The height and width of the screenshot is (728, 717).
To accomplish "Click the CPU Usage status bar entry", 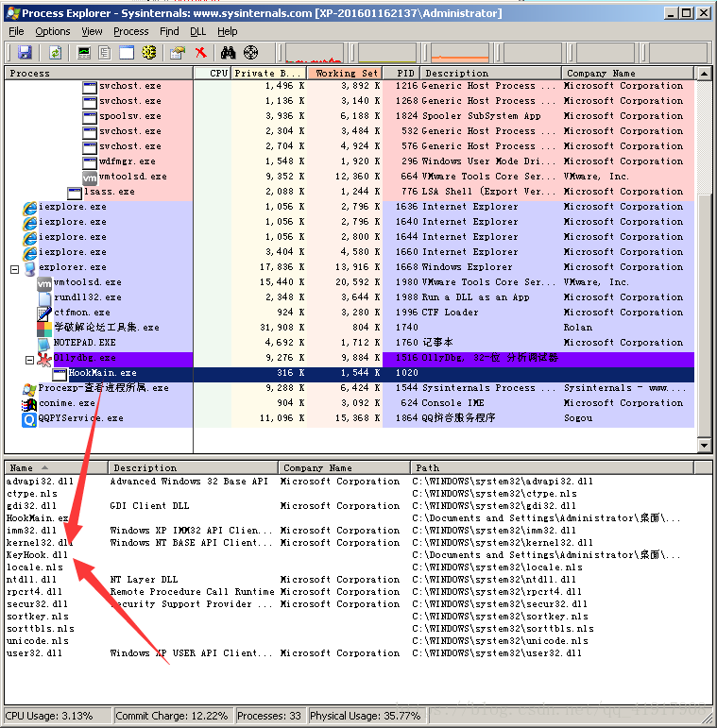I will tap(58, 716).
